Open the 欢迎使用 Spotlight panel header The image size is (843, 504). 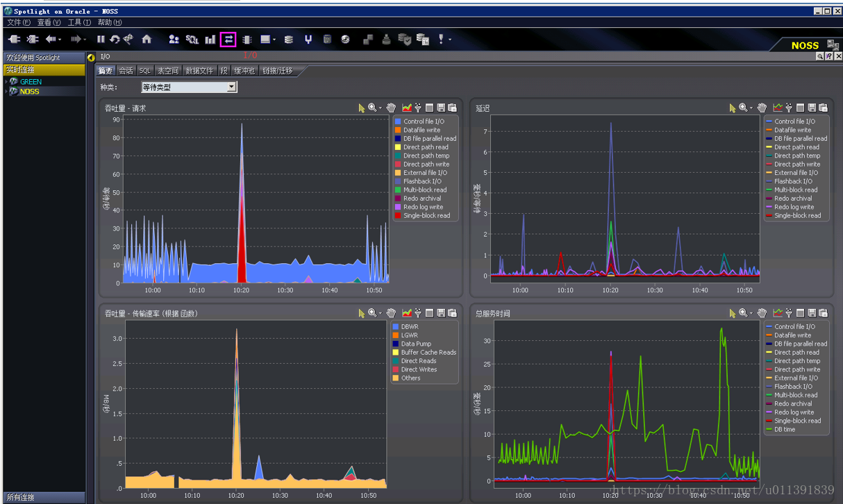pyautogui.click(x=44, y=58)
